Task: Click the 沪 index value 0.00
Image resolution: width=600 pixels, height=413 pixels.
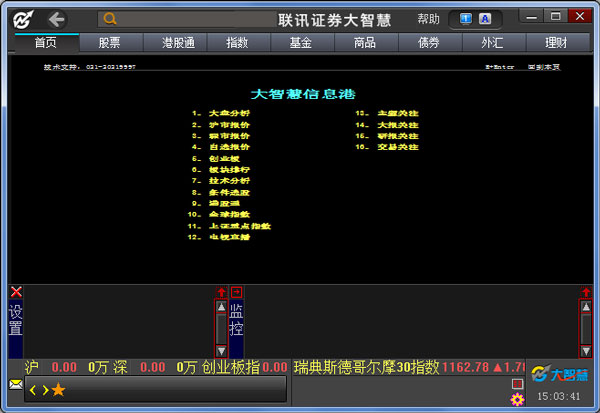Action: tap(64, 367)
